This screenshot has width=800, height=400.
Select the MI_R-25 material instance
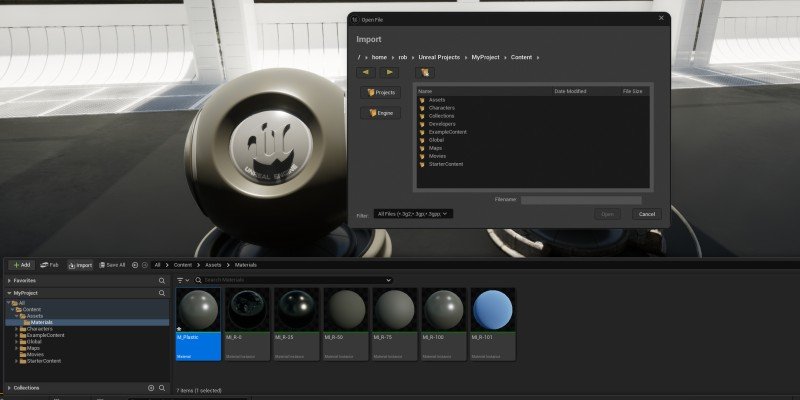[x=296, y=324]
